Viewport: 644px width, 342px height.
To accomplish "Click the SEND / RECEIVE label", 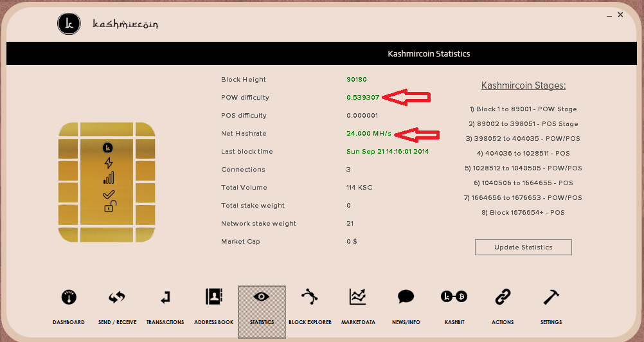I will pyautogui.click(x=117, y=322).
